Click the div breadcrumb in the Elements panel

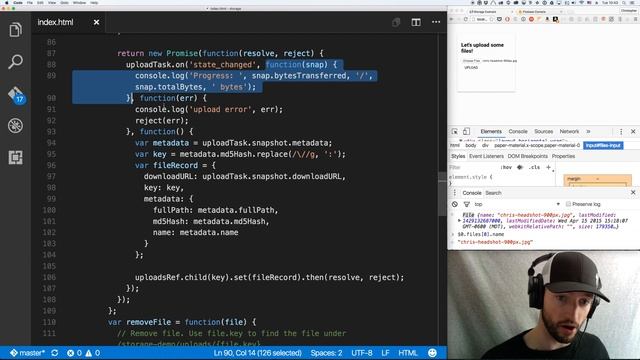click(485, 145)
